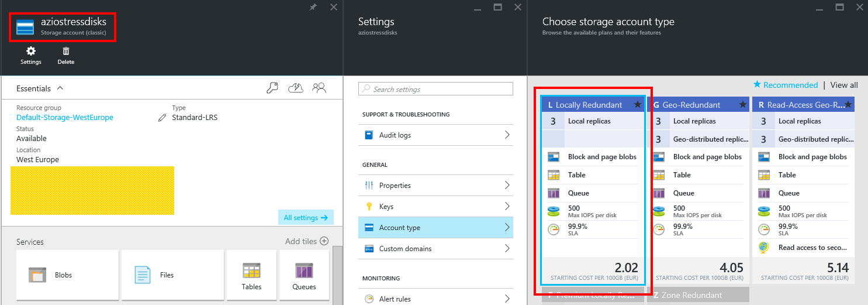Maximize the Choose storage account type blade
Viewport: 868px width, 305px height.
pos(839,7)
